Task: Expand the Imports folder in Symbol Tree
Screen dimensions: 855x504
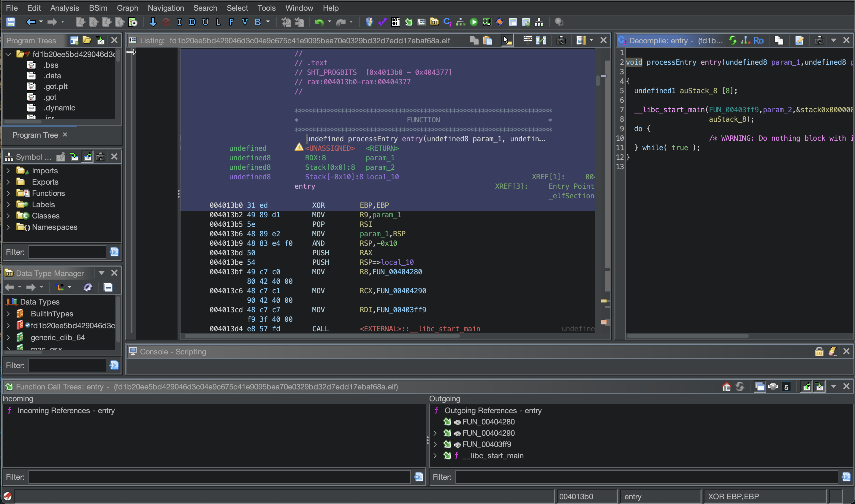Action: tap(8, 170)
